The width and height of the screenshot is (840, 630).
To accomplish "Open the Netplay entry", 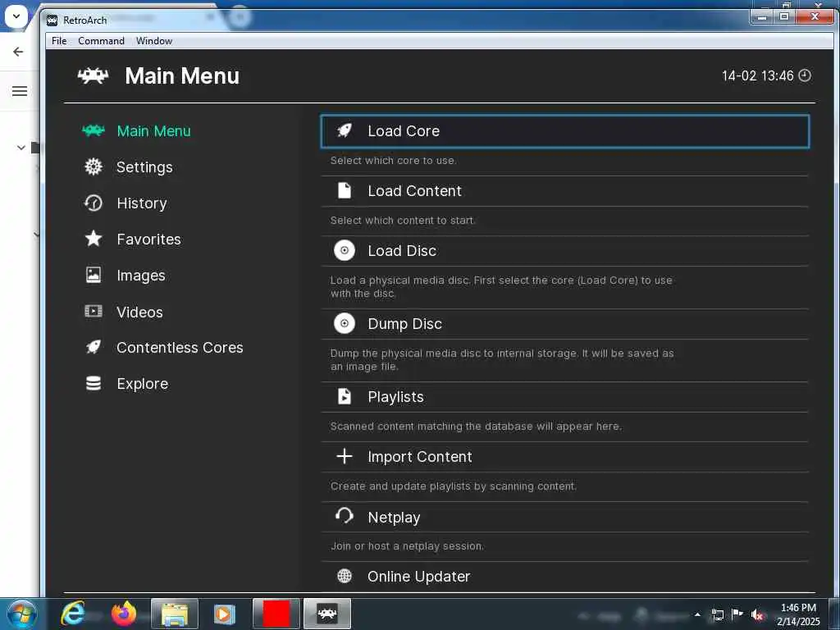I will (564, 517).
